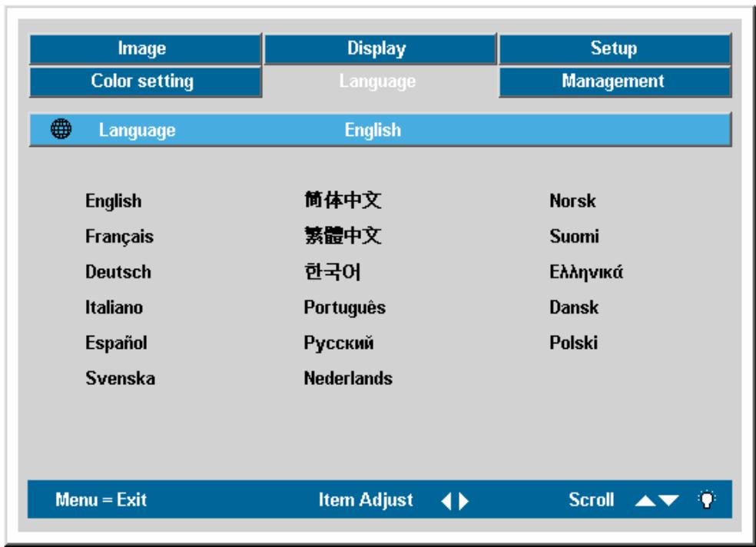
Task: Choose Suomi as the language
Action: [574, 237]
